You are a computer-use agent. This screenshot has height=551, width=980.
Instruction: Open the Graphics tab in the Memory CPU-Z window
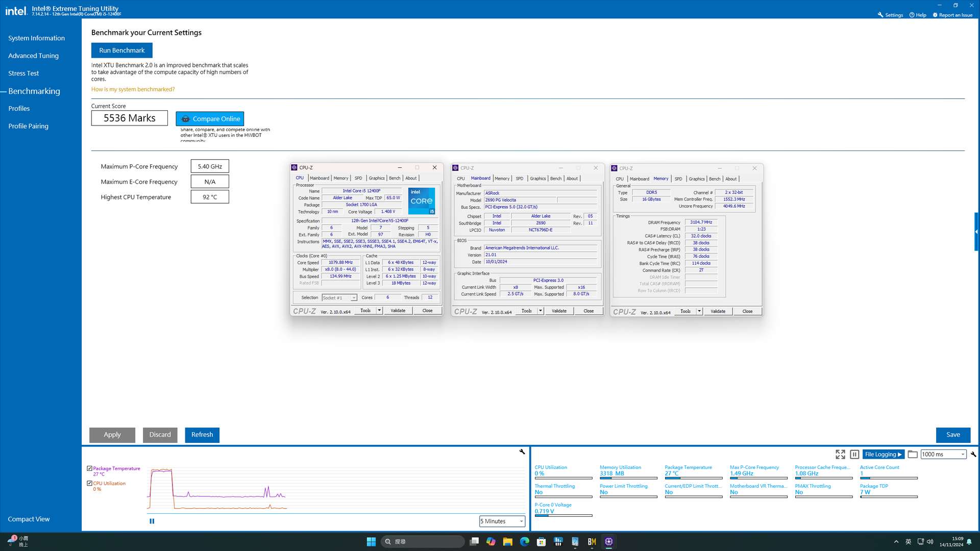697,179
